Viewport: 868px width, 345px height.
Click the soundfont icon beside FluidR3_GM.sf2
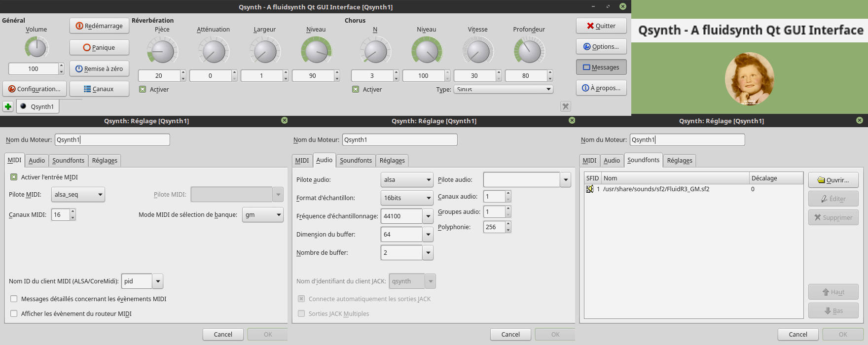point(589,189)
